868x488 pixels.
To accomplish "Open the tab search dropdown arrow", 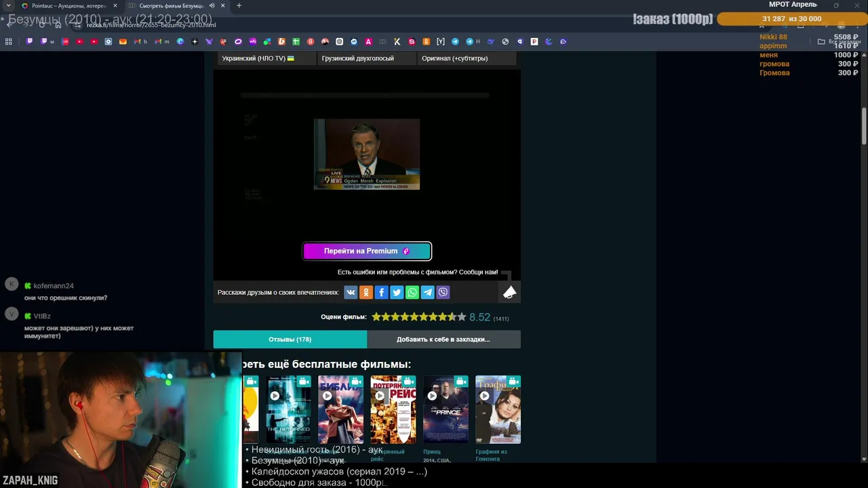I will 8,5.
